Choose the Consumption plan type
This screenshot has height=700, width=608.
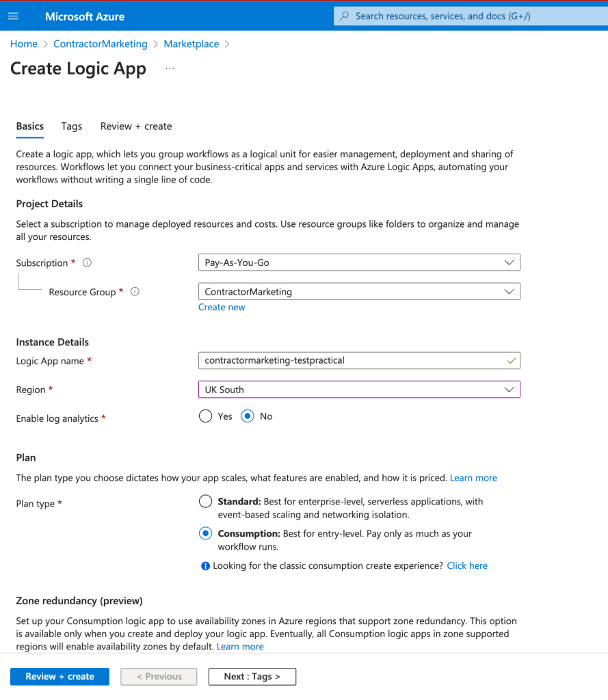click(x=205, y=533)
